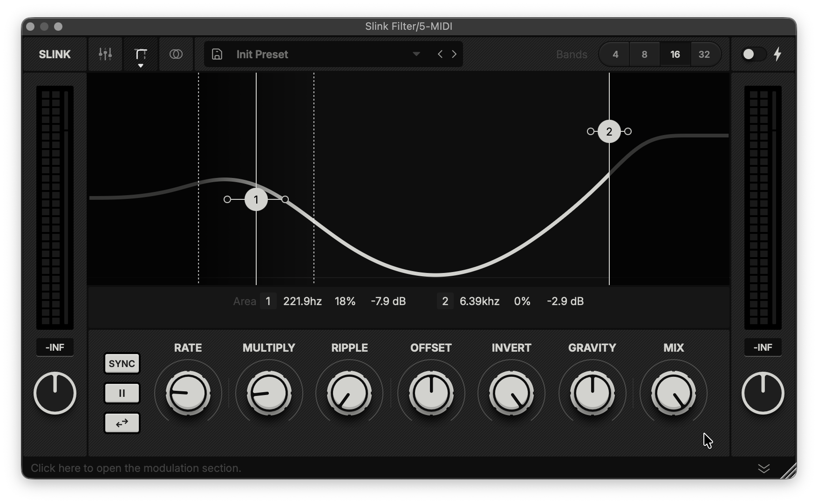Close the Slink Filter window

(x=30, y=27)
